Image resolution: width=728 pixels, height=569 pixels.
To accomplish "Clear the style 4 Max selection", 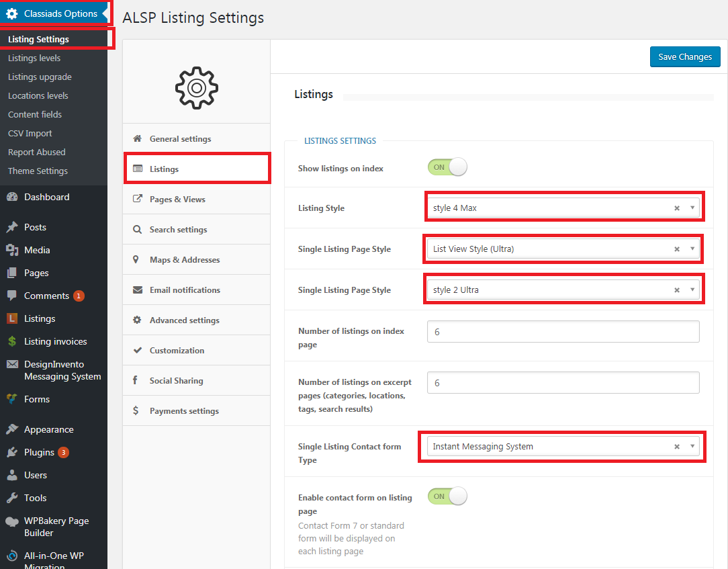I will 677,208.
